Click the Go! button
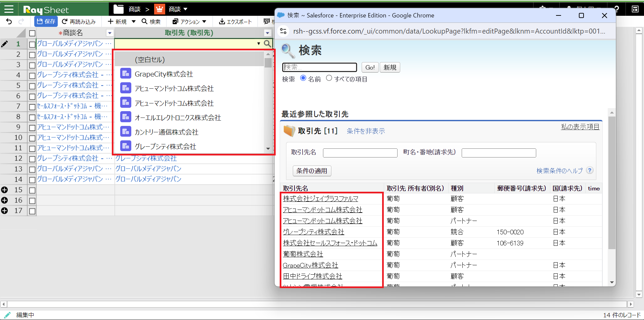Image resolution: width=644 pixels, height=320 pixels. [x=370, y=67]
